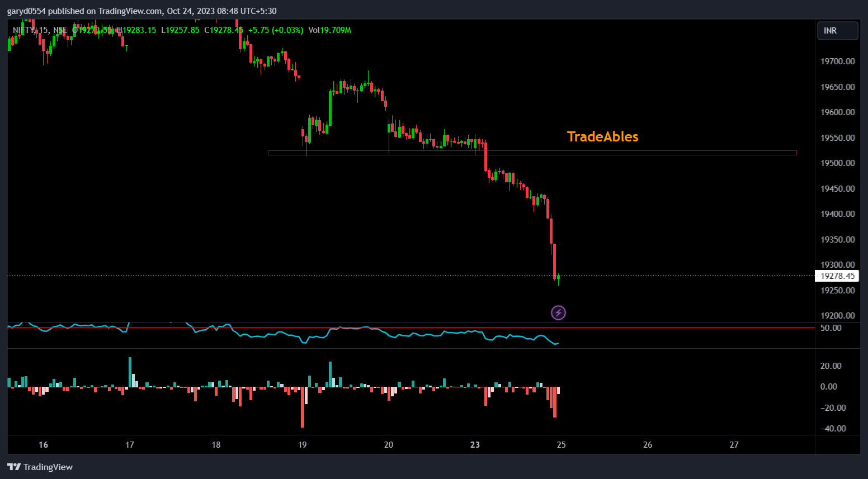Click the 19500.00 price axis label

coord(837,163)
